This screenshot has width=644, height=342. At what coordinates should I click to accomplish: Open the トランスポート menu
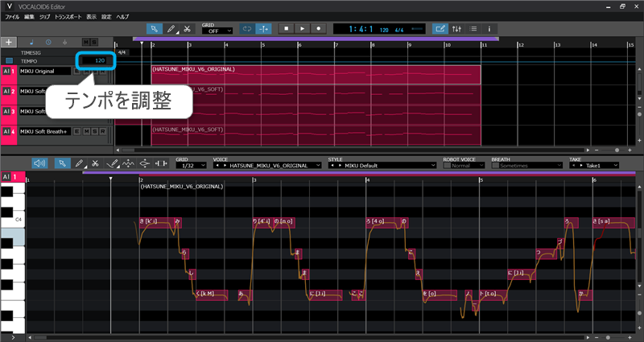point(68,17)
